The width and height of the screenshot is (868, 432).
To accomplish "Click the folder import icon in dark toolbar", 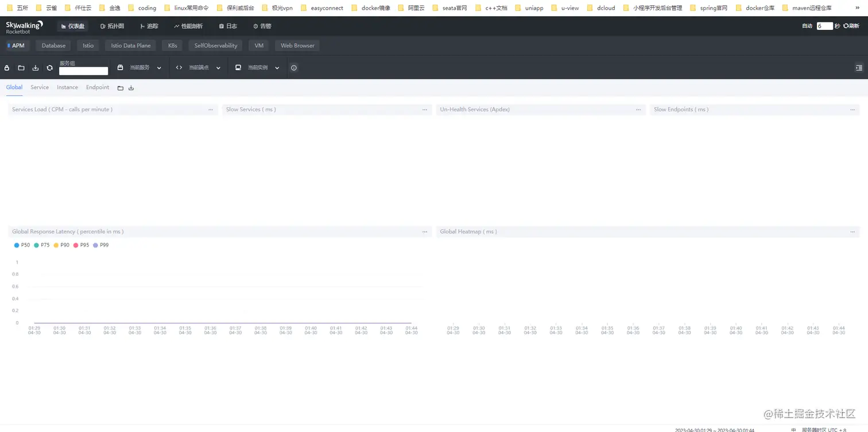I will click(21, 68).
